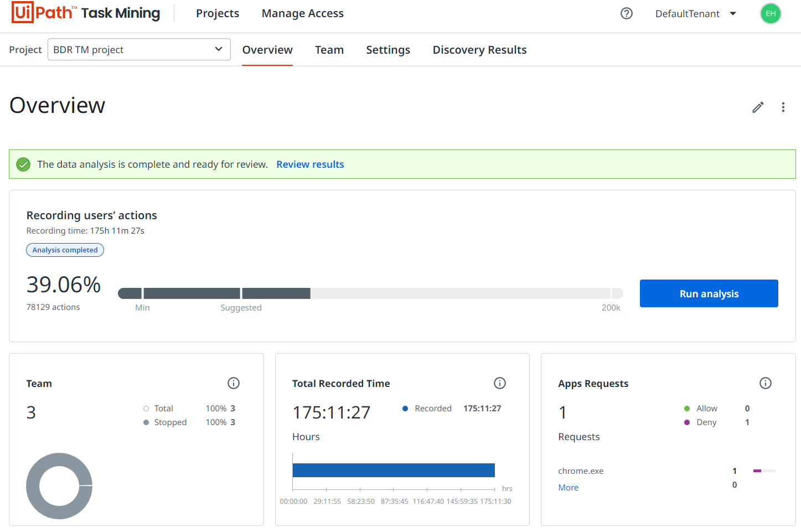Open Projects in the top navigation

(x=218, y=13)
